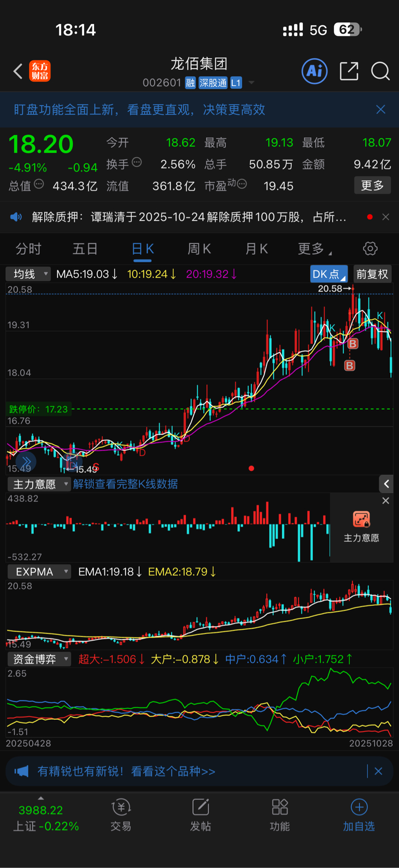Change 前复权 adjustment mode
Viewport: 399px width, 868px height.
[x=372, y=274]
